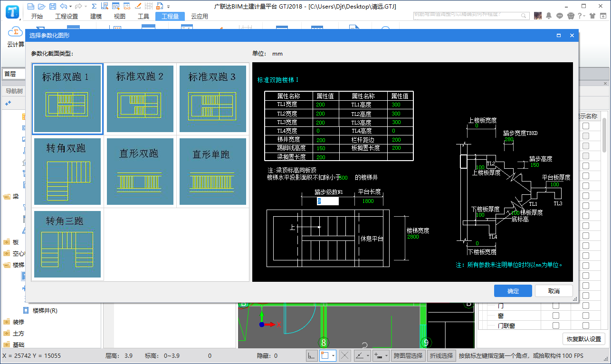Select the 楼梯井(R) tree item
The image size is (611, 364).
pos(45,310)
